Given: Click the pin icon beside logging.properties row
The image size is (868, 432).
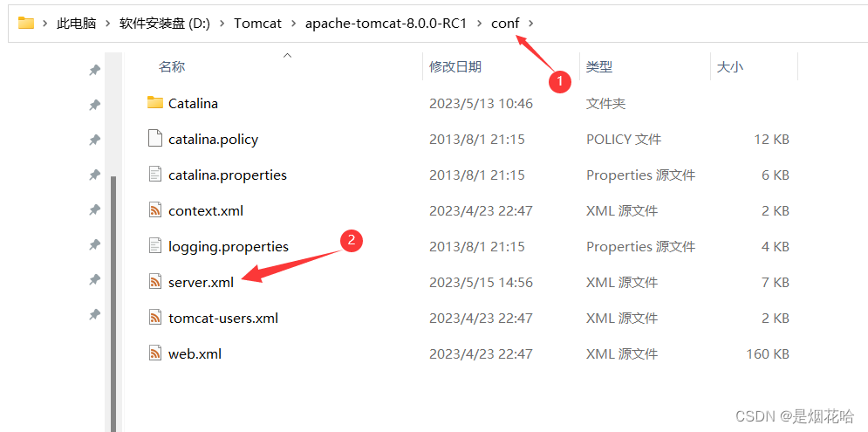Looking at the screenshot, I should click(x=95, y=244).
